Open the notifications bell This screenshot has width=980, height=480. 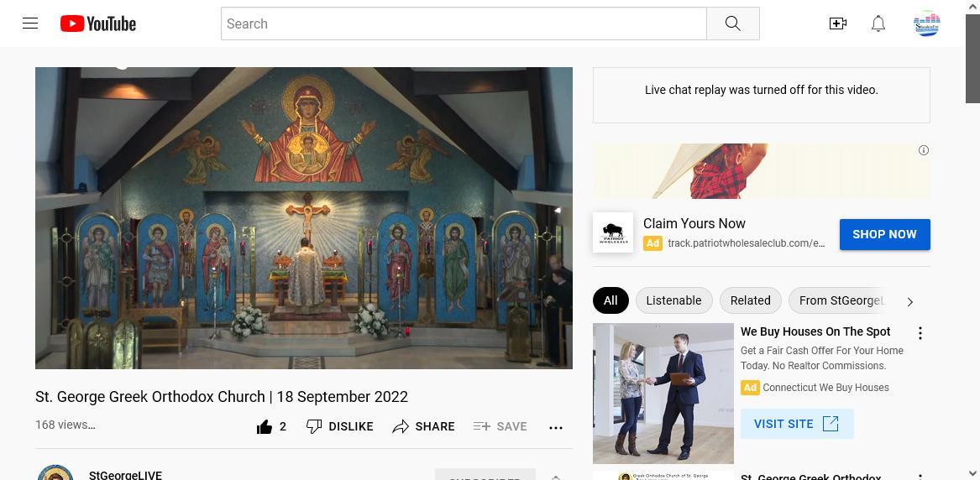point(878,23)
